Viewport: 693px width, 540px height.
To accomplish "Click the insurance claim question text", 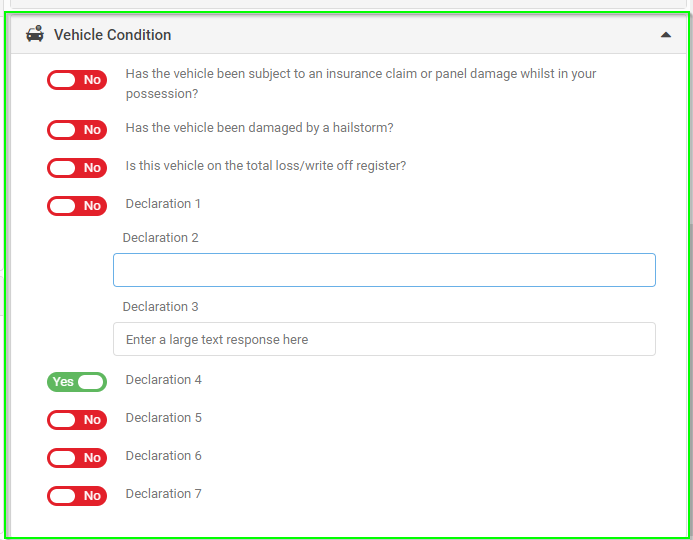I will point(361,84).
